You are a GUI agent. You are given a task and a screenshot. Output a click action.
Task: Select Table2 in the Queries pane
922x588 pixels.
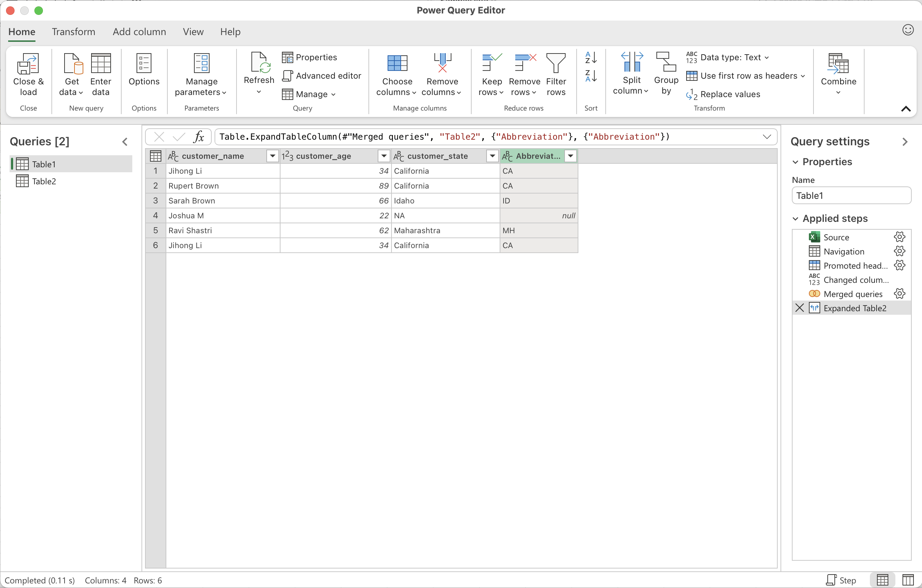(x=44, y=181)
